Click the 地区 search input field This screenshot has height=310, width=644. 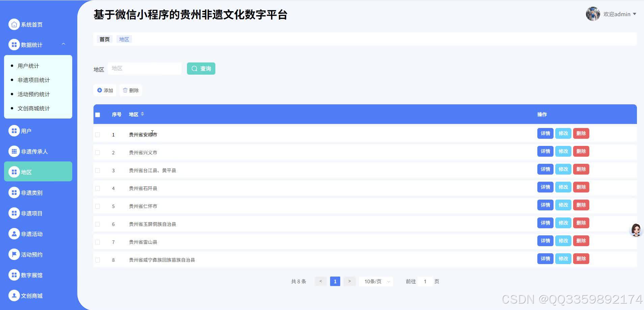(x=144, y=68)
